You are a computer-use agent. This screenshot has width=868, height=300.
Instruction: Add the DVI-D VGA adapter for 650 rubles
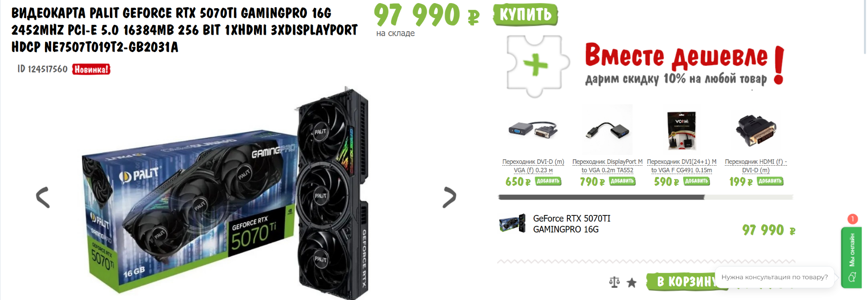pyautogui.click(x=548, y=181)
